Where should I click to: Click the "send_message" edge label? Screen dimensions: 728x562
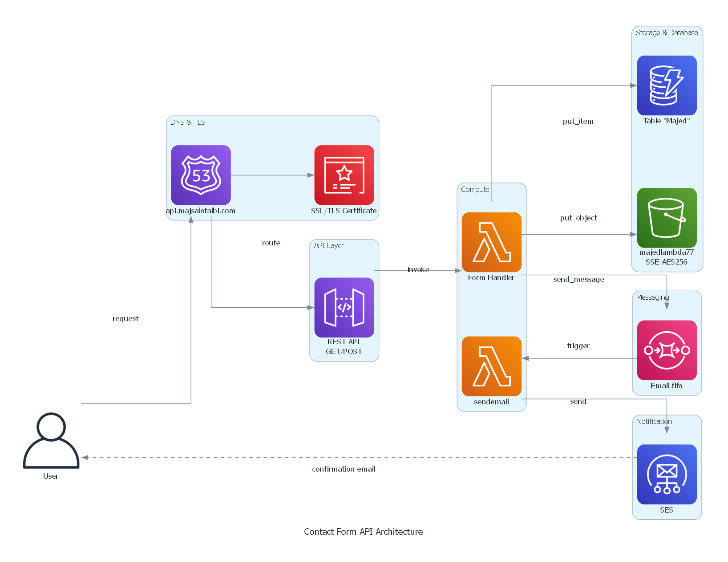coord(578,279)
